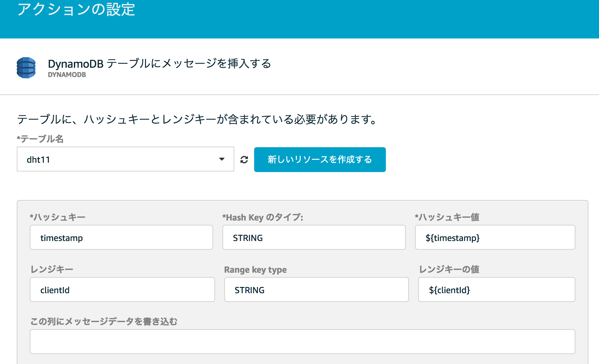Click the Range key type field showing STRING
The image size is (599, 364).
coord(316,290)
